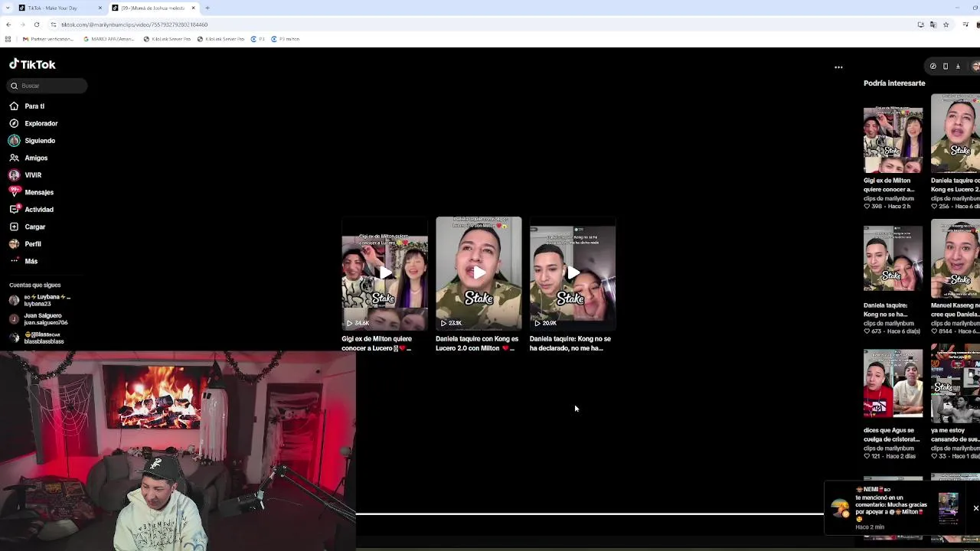The height and width of the screenshot is (551, 980).
Task: Open followed account Juan Salguero
Action: coord(39,319)
